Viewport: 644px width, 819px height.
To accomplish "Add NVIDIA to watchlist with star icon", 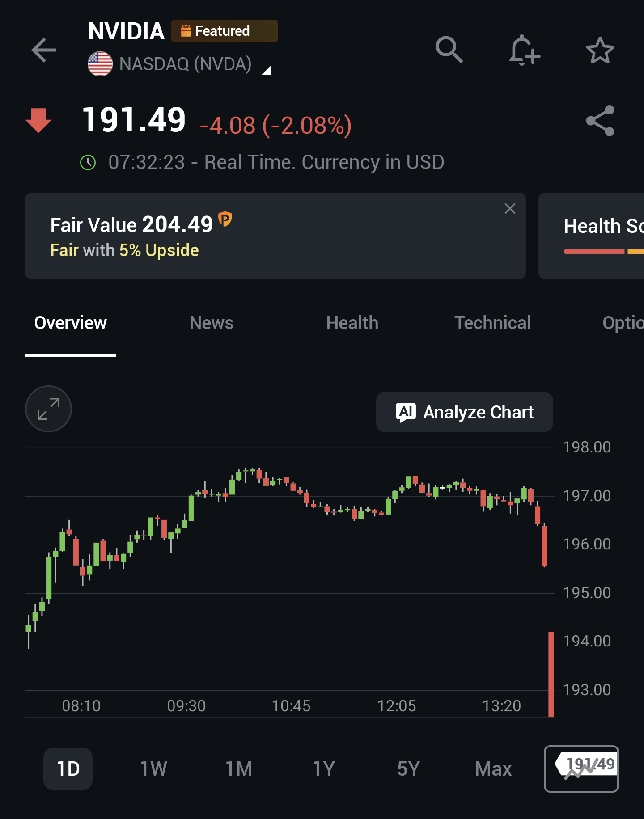I will tap(600, 51).
